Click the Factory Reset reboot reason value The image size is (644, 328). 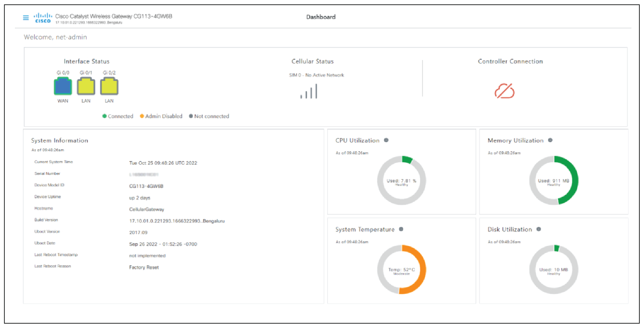click(144, 267)
